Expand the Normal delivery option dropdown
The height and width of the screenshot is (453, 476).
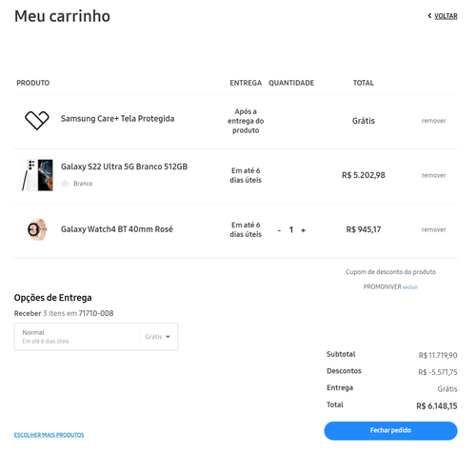96,337
